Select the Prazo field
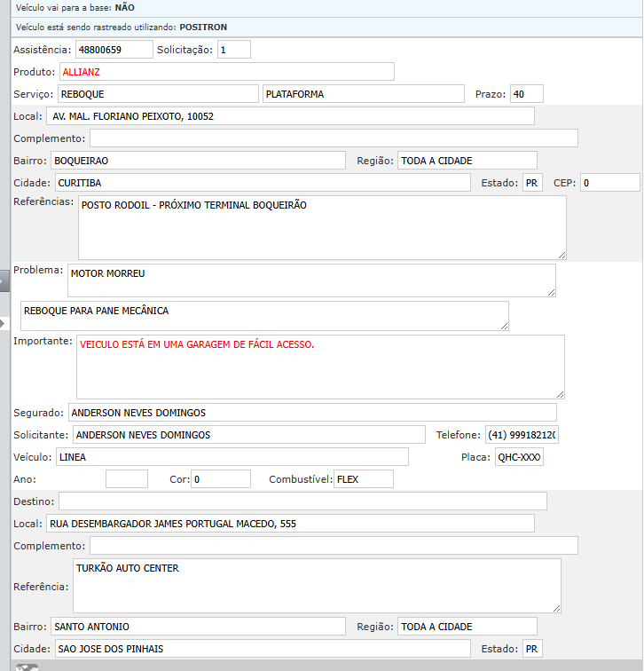This screenshot has height=671, width=644. point(526,94)
